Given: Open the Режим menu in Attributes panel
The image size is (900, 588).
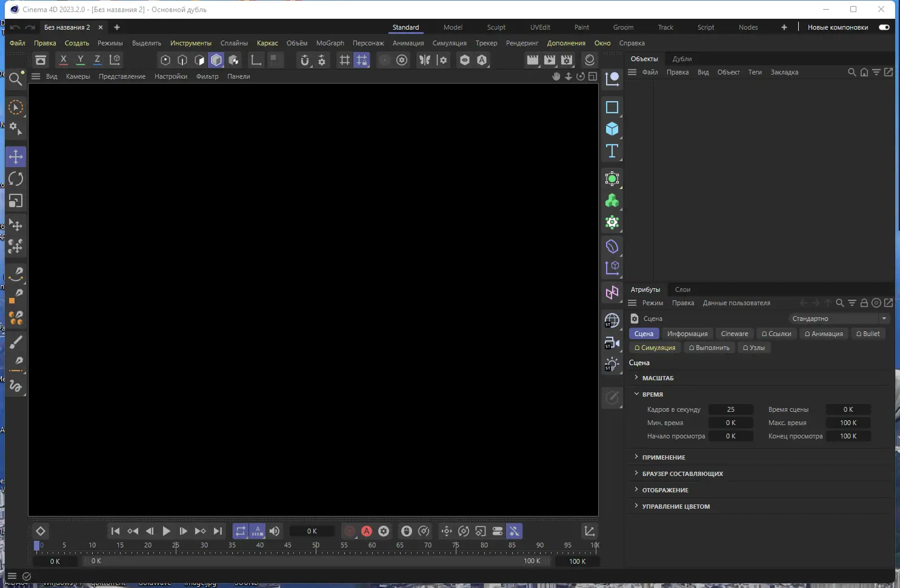Looking at the screenshot, I should [653, 303].
